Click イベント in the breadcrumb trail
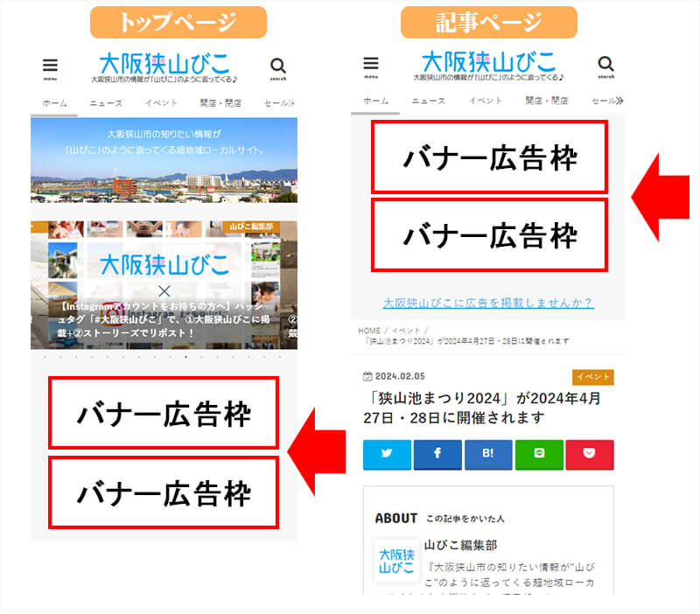The height and width of the screenshot is (614, 700). [x=406, y=331]
